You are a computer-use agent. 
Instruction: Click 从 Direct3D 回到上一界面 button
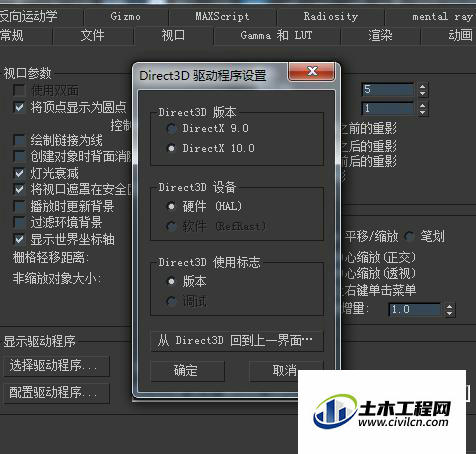point(237,341)
